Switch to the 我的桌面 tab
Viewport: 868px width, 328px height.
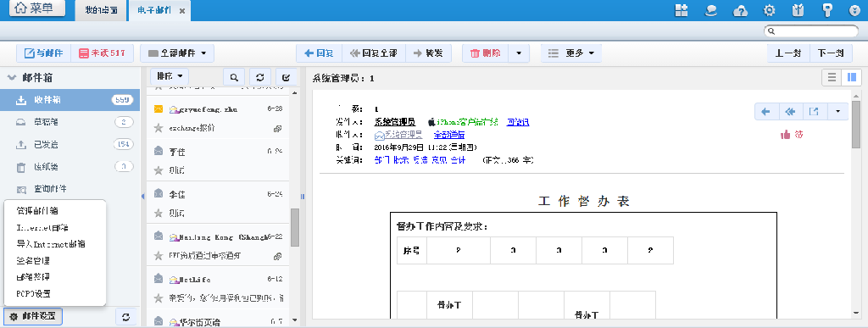pyautogui.click(x=102, y=10)
